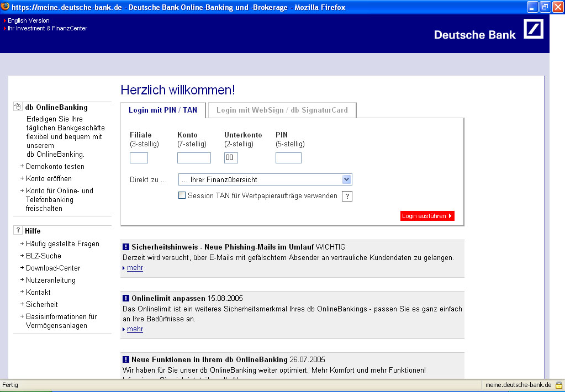Open the Sicherheit link

(x=41, y=304)
